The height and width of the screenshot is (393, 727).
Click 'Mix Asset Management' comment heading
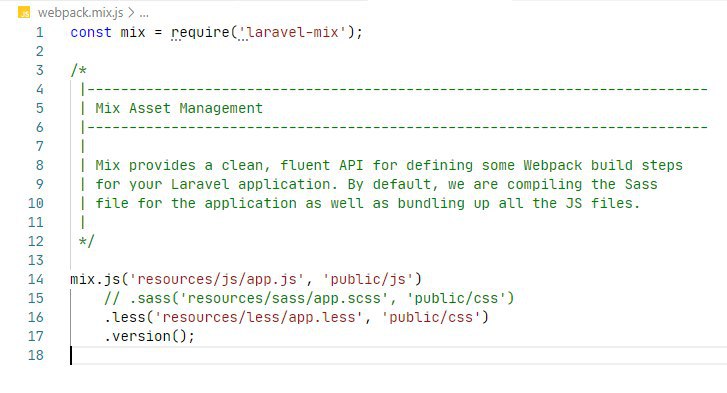(179, 108)
